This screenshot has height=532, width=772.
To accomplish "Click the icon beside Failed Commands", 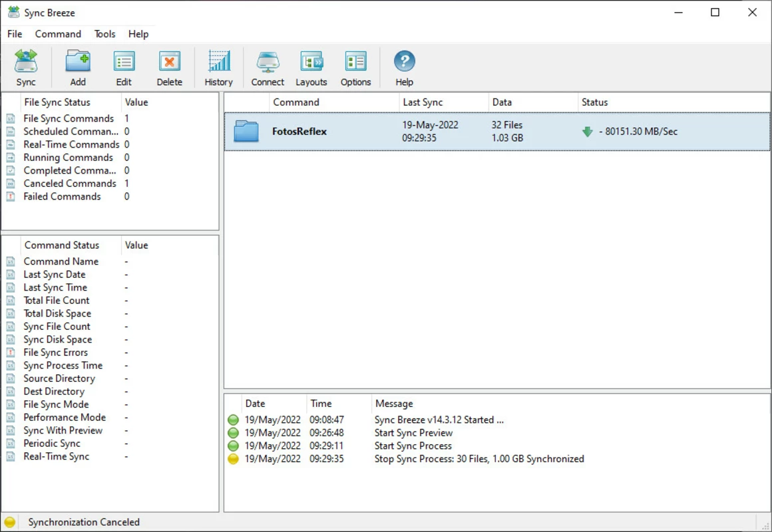I will (11, 196).
